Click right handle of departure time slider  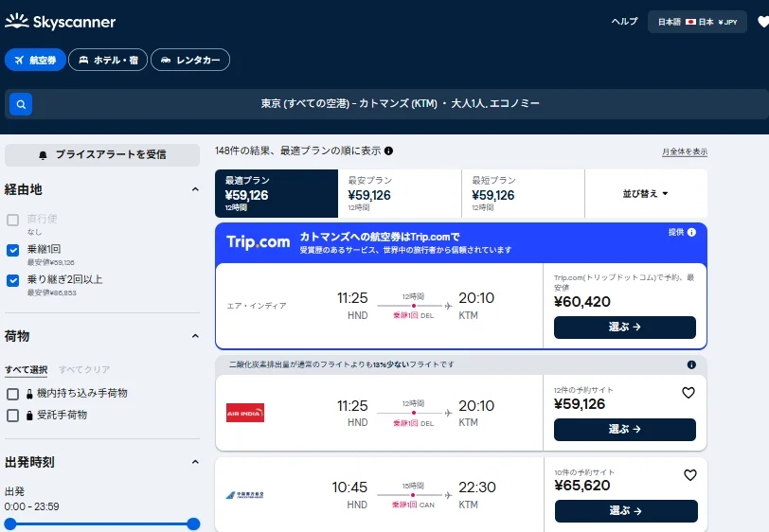[194, 523]
